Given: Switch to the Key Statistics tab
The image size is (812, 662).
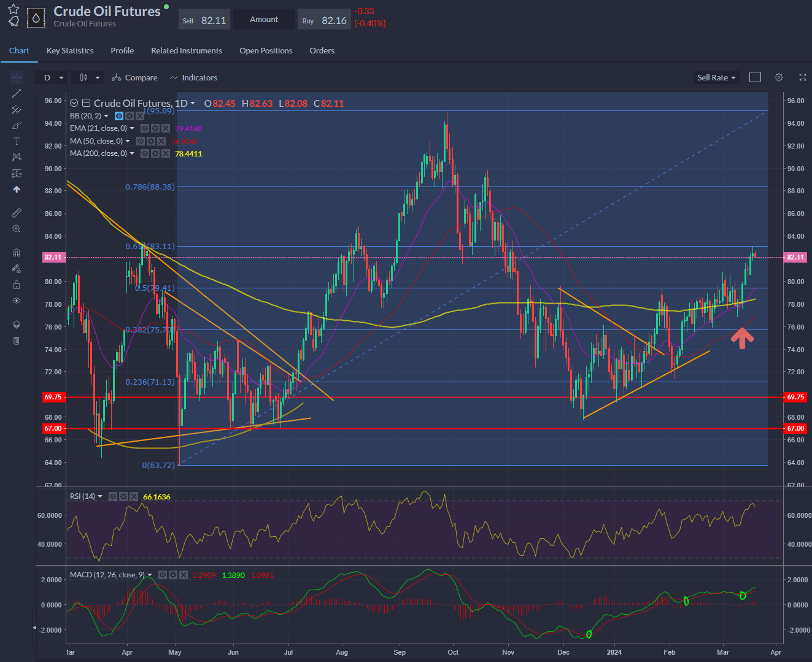Looking at the screenshot, I should (x=70, y=50).
